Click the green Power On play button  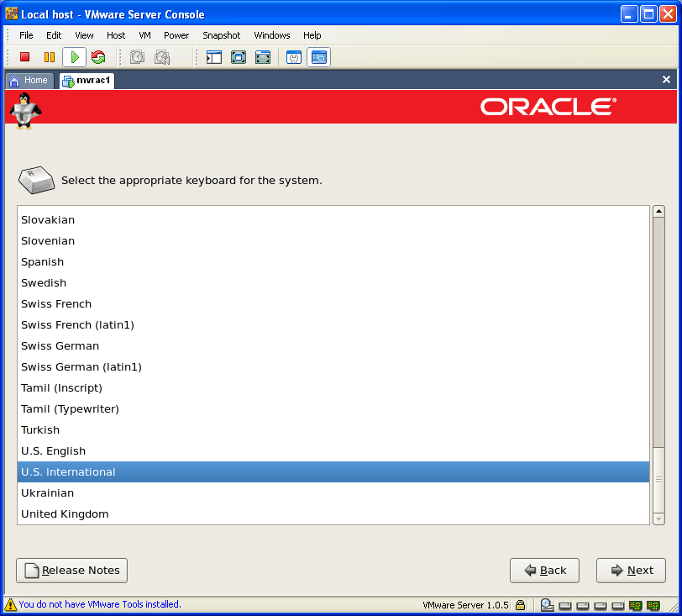point(74,57)
